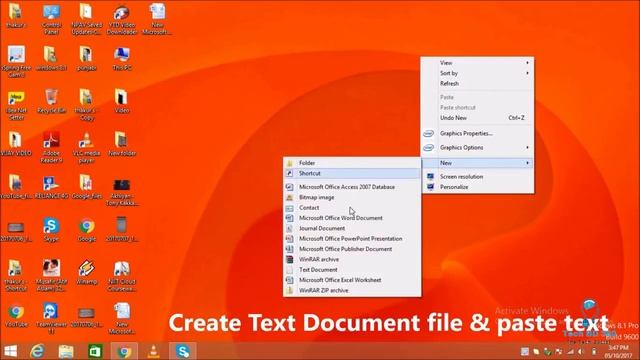This screenshot has width=640, height=360.
Task: Open VLC from the taskbar
Action: [x=153, y=351]
